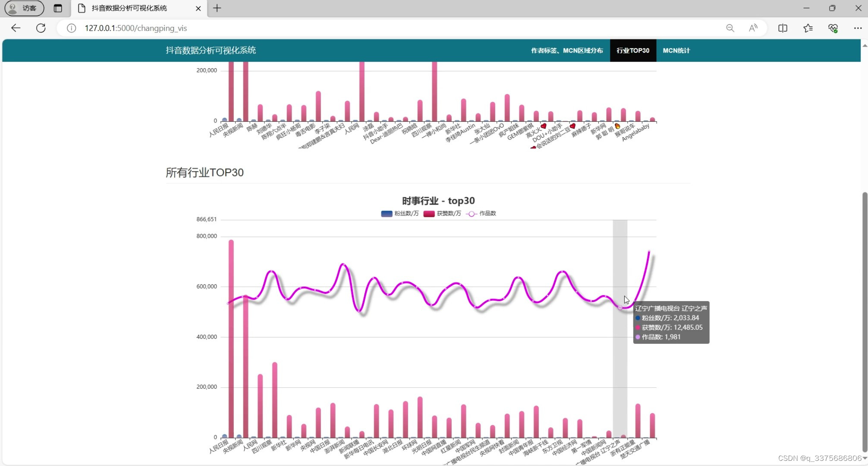Refresh the current page
Viewport: 868px width, 466px height.
click(x=41, y=28)
